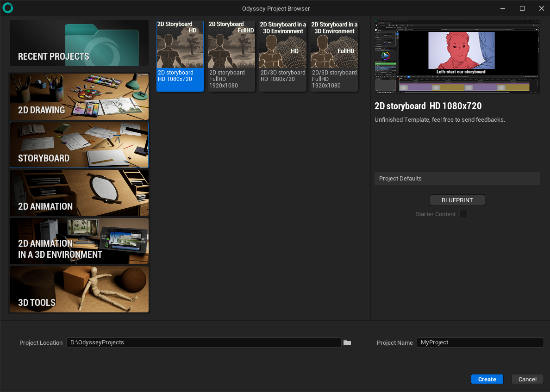Choose the 2D Animation category
The width and height of the screenshot is (550, 392).
point(79,193)
